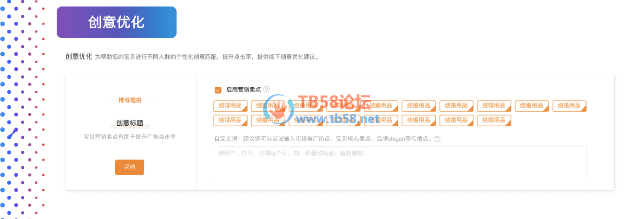Select the last 结婚用品 tag in bottom row
Screen dimensions: 644x219
(494, 120)
